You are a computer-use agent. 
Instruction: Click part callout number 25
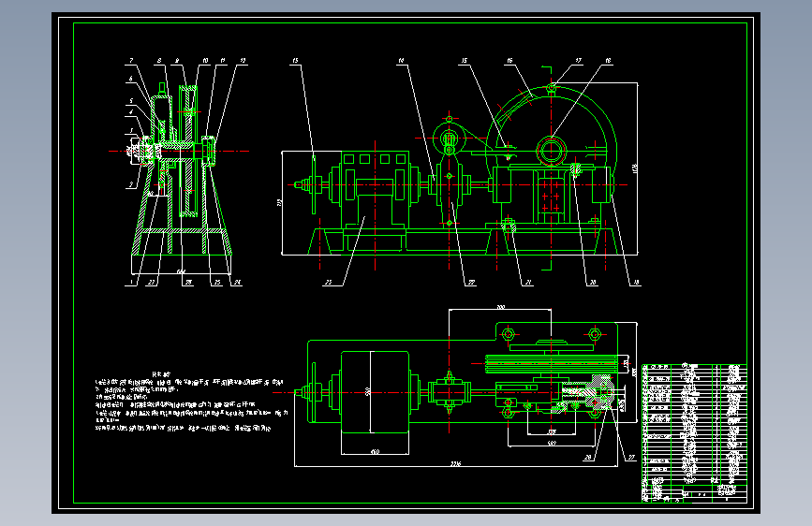[217, 282]
